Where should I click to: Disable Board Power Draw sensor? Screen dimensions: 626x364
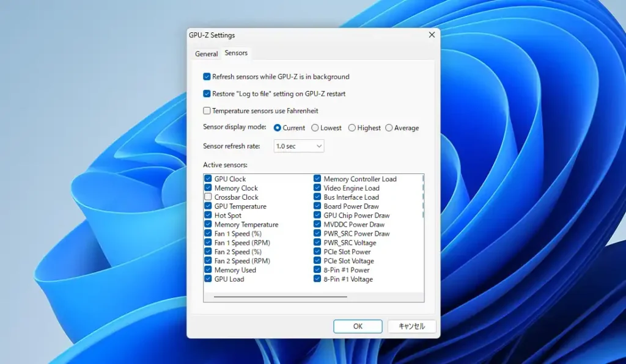pos(317,206)
